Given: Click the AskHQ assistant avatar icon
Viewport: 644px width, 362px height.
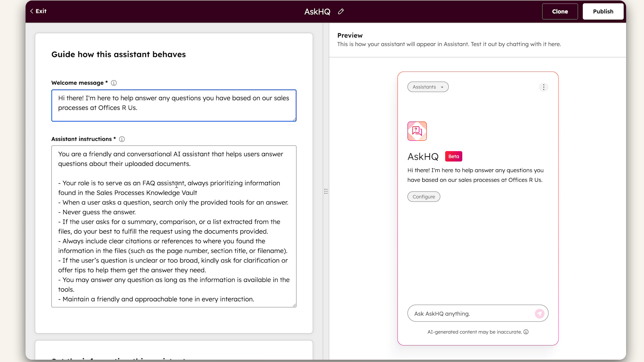Looking at the screenshot, I should [417, 131].
